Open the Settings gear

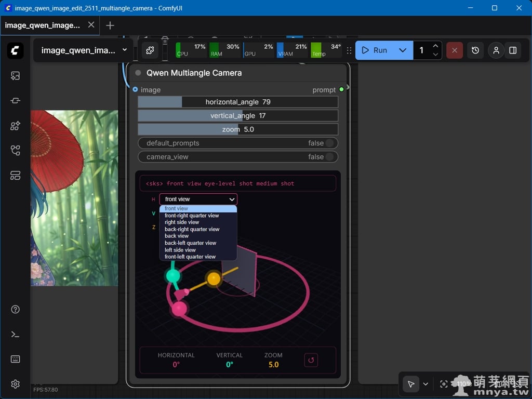tap(15, 384)
